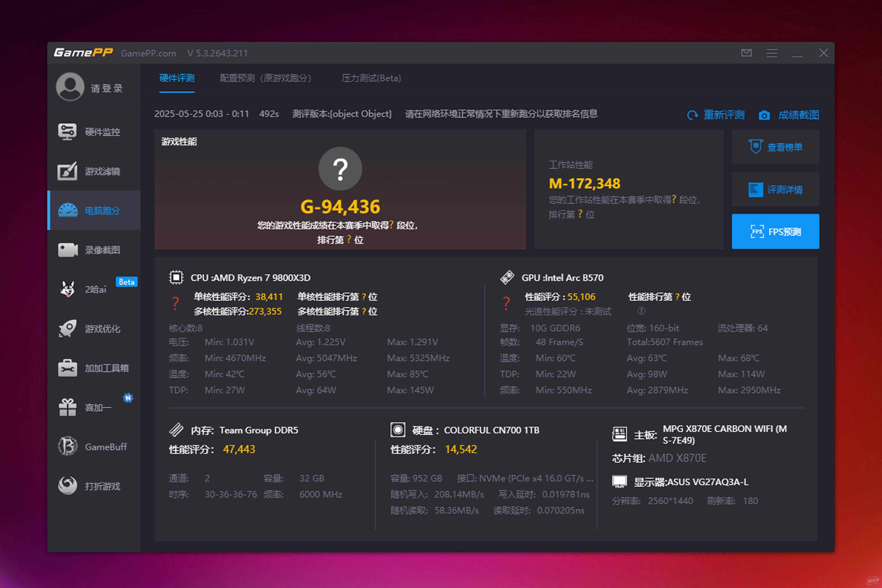Click 重新评测 to rerun benchmark
882x588 pixels.
(724, 115)
